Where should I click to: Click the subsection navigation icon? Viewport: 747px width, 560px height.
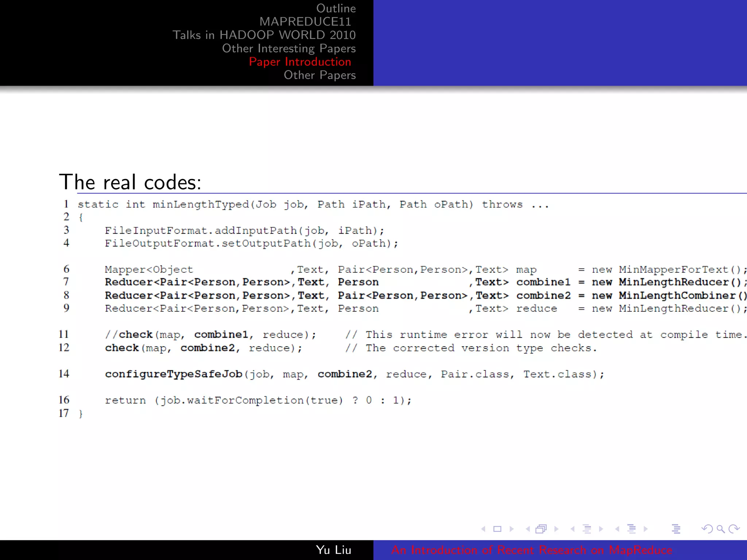[x=587, y=529]
